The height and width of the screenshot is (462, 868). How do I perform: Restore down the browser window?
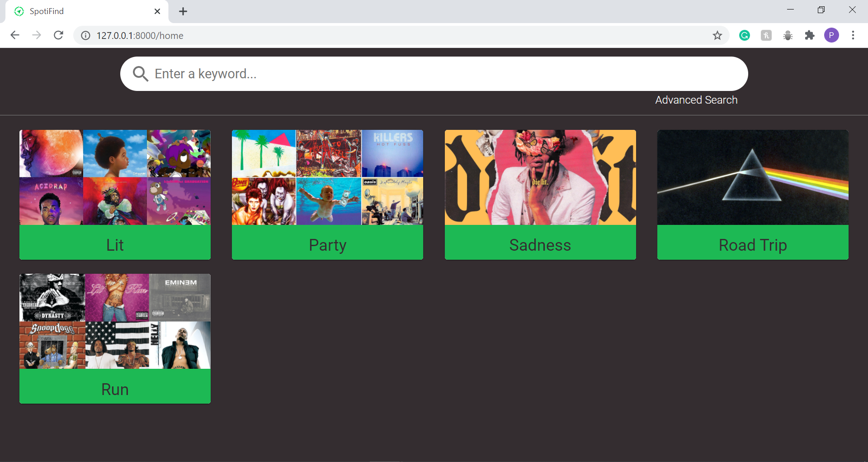click(821, 10)
